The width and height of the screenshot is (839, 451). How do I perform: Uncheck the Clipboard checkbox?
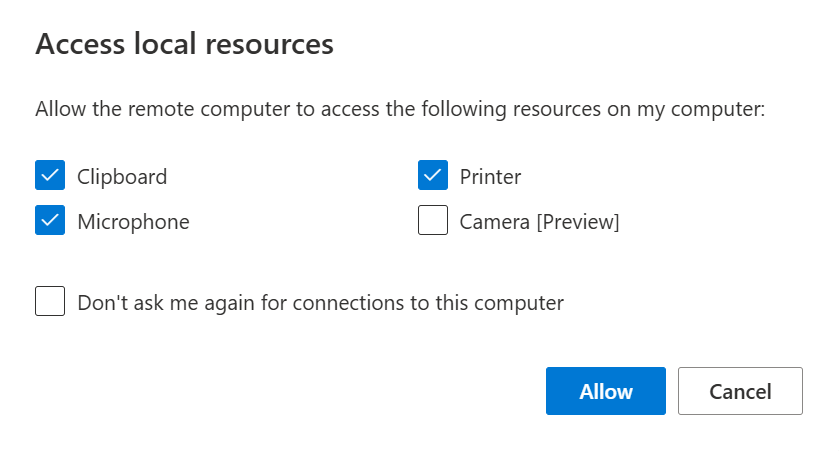pos(50,176)
